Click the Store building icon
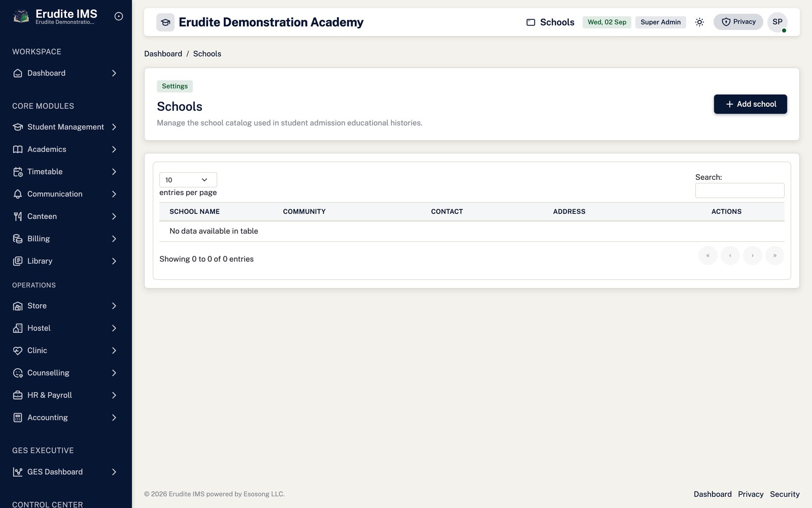The image size is (812, 508). coord(18,306)
